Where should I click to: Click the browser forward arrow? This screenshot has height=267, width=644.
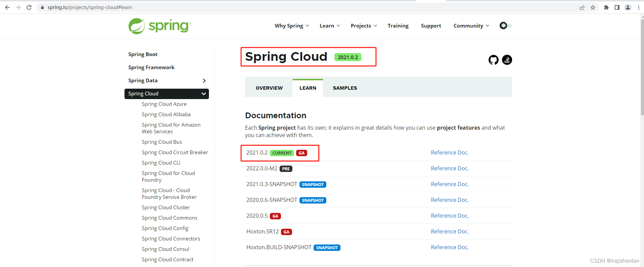pyautogui.click(x=18, y=7)
